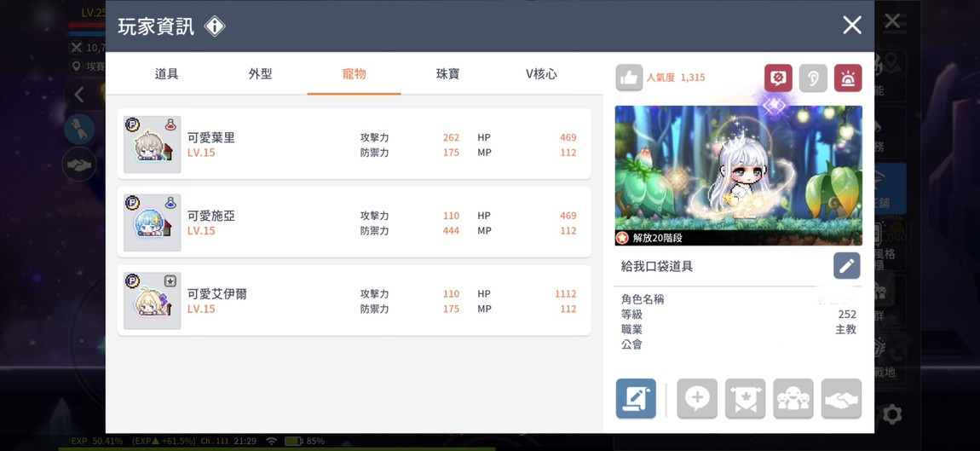
Task: Click the gray handshake trade icon
Action: 841,398
